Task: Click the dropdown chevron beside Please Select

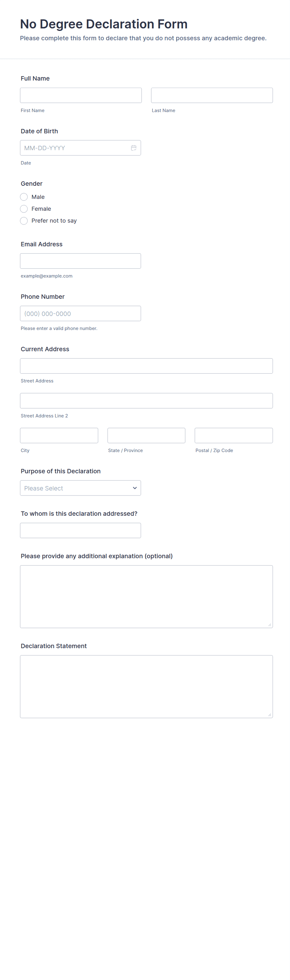Action: [134, 488]
